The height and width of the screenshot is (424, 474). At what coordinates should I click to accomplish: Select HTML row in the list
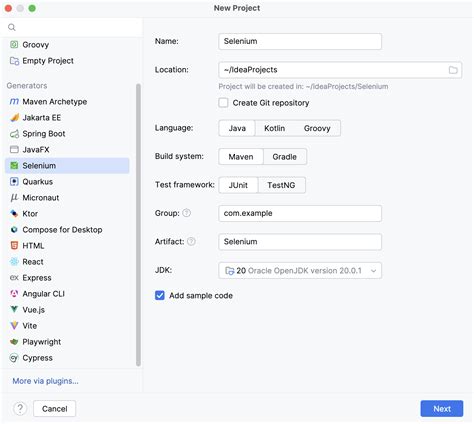click(x=67, y=246)
